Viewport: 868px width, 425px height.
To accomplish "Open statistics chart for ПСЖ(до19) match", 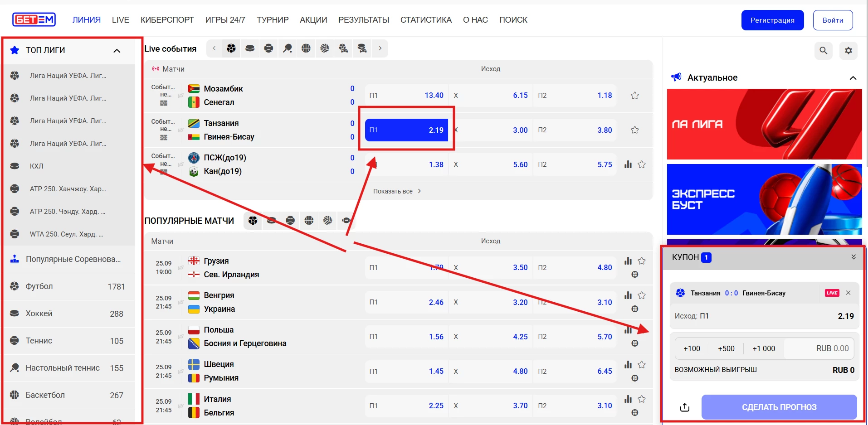I will tap(628, 164).
